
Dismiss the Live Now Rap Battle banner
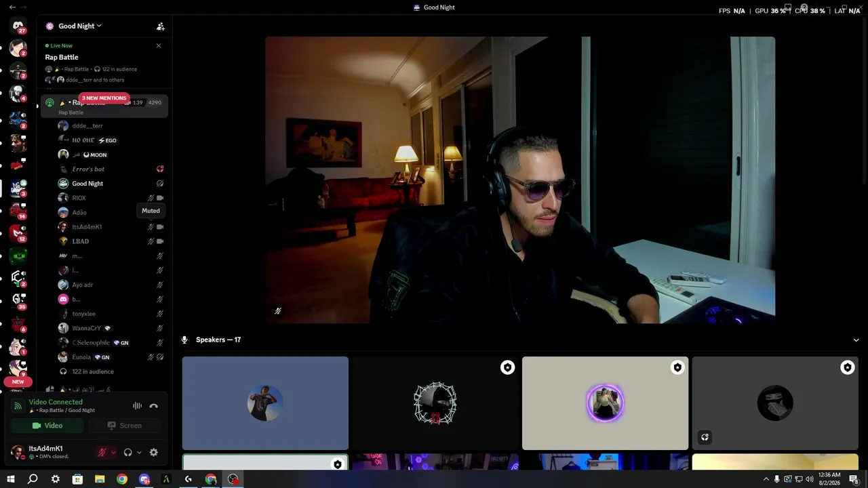[159, 46]
